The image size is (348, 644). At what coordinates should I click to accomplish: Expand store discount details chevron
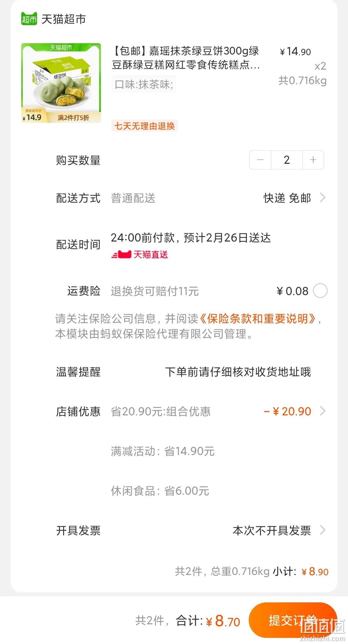click(323, 411)
